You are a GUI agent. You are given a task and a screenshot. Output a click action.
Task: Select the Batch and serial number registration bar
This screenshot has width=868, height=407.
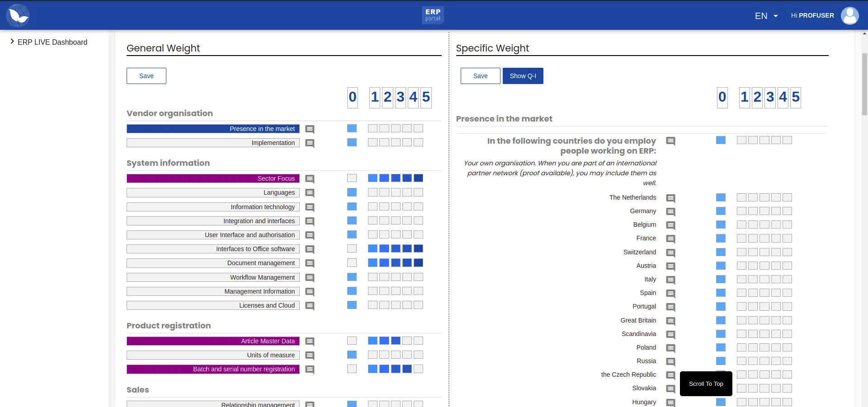pos(213,369)
